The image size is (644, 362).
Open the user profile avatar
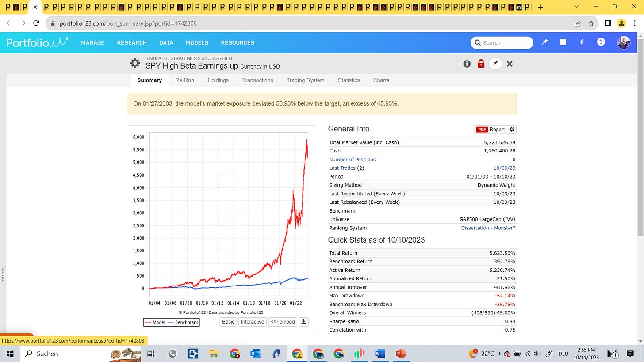tap(624, 42)
